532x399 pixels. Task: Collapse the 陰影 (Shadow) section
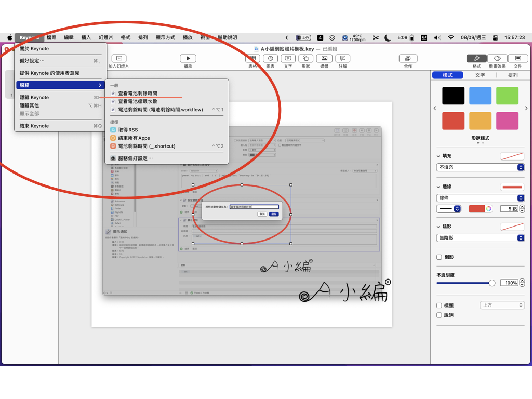[438, 227]
